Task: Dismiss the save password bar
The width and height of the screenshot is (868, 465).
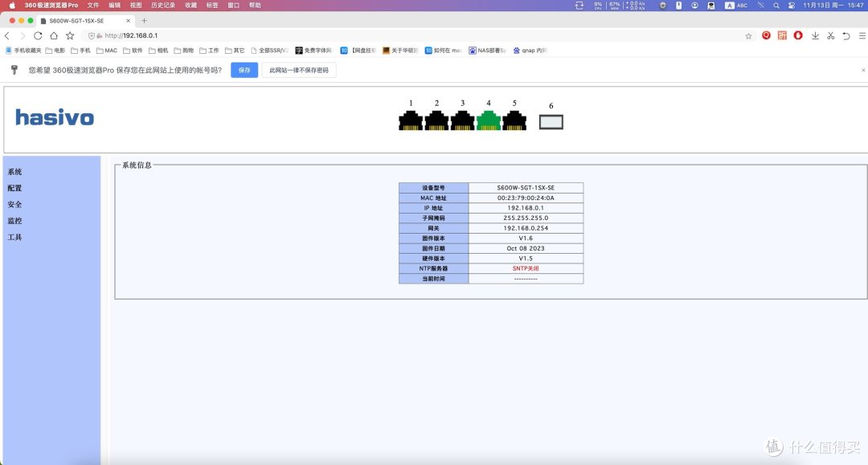Action: click(x=863, y=70)
